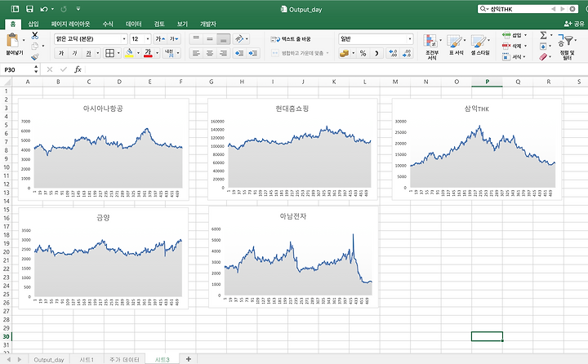Screen dimensions: 588x364
Task: Add a new sheet with plus button
Action: coord(189,359)
